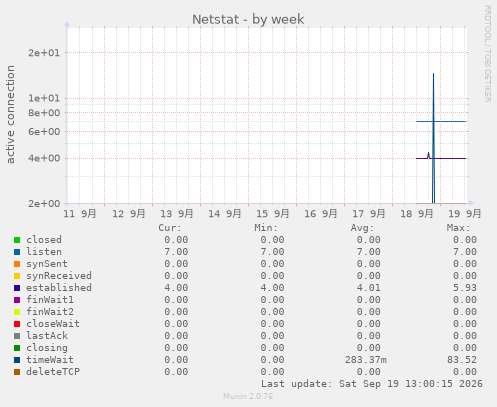Click the lime finWait2 legend swatch
The image size is (497, 407).
tap(17, 312)
